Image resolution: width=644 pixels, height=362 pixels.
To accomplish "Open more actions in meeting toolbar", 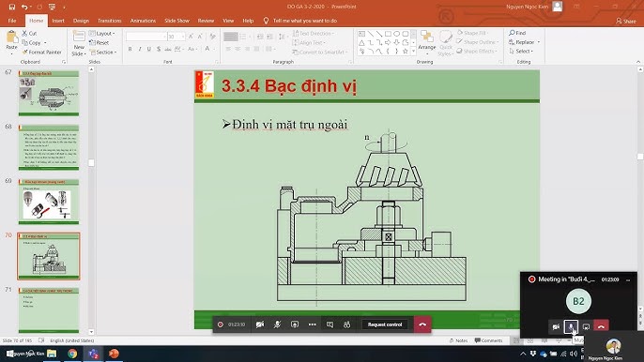I will [312, 324].
